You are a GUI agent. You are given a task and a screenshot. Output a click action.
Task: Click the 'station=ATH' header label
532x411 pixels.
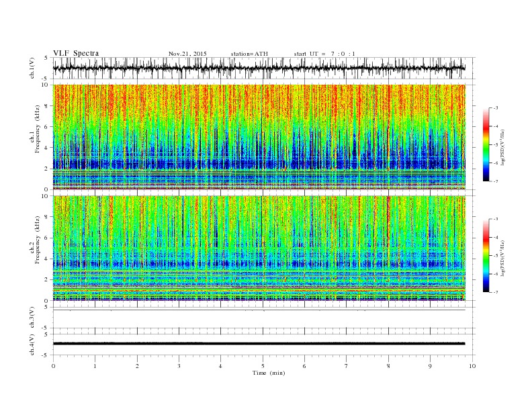[x=249, y=54]
